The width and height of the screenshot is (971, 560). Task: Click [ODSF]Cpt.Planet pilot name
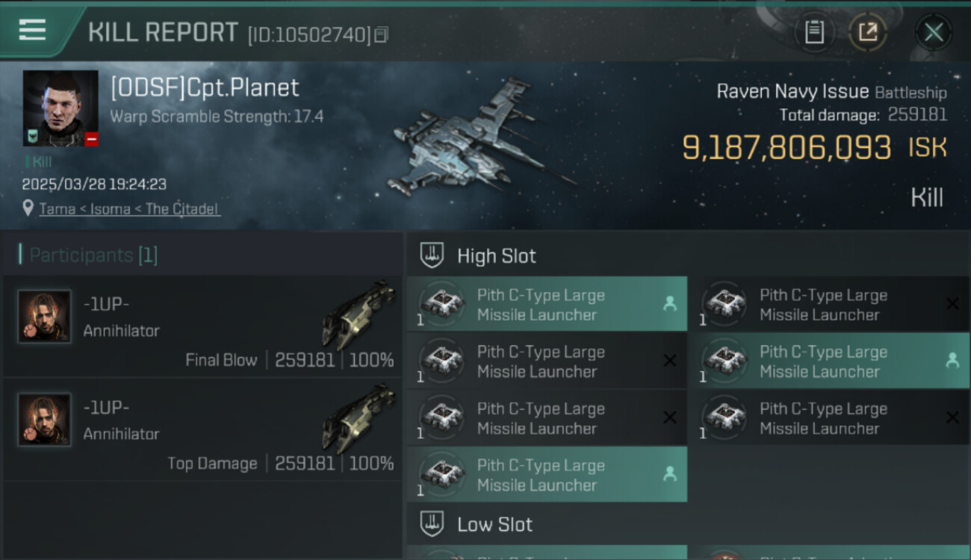(205, 87)
